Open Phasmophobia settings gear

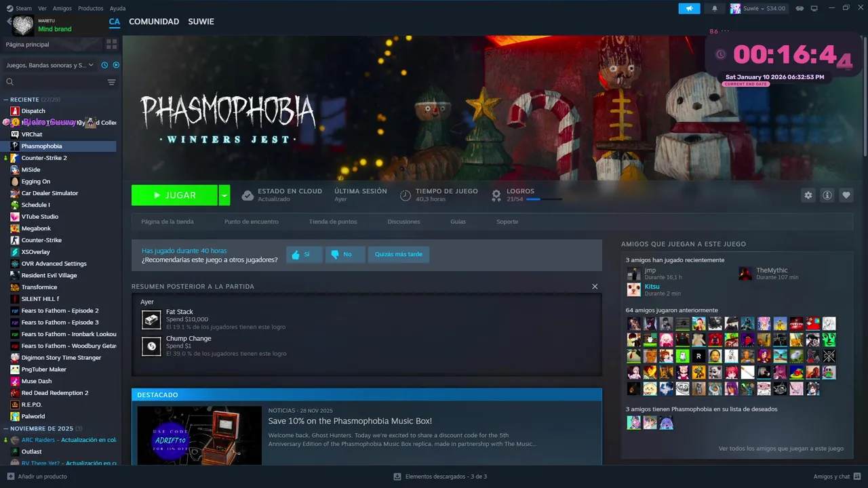tap(808, 195)
